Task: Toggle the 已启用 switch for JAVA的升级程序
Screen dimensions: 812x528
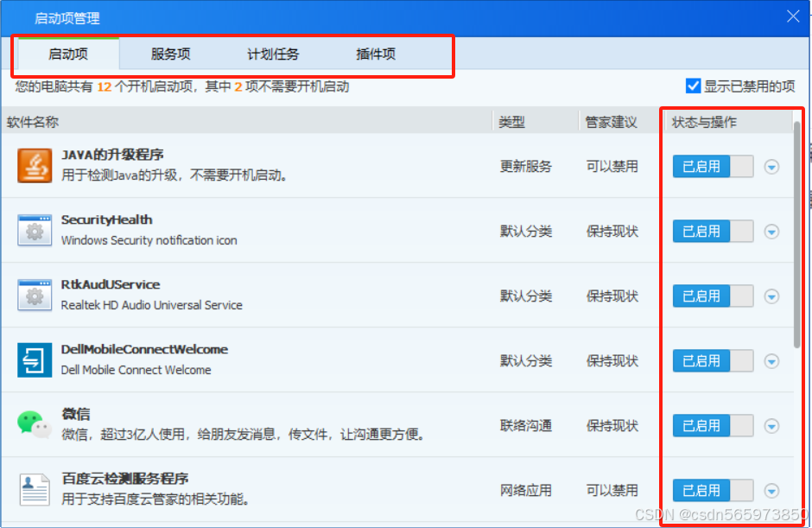Action: pos(713,166)
